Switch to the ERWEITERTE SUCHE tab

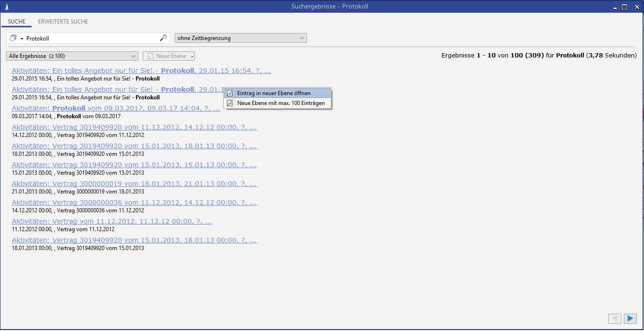(x=63, y=22)
